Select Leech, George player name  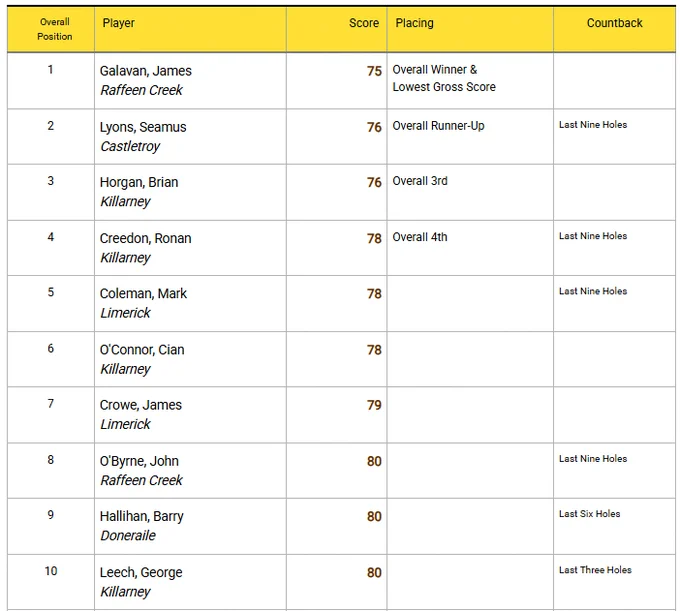[x=141, y=572]
